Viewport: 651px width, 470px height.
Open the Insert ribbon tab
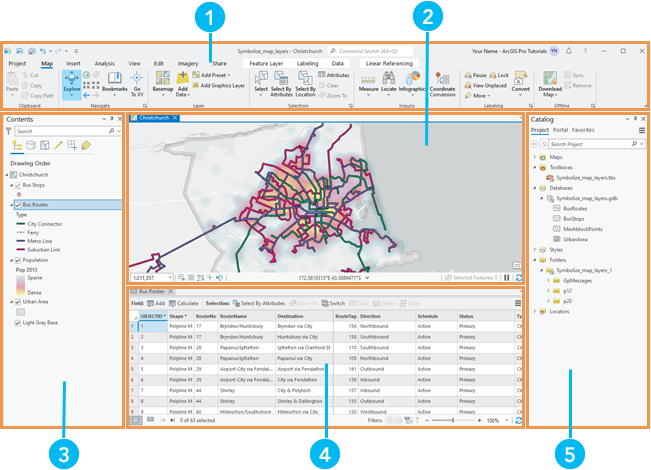pyautogui.click(x=73, y=64)
